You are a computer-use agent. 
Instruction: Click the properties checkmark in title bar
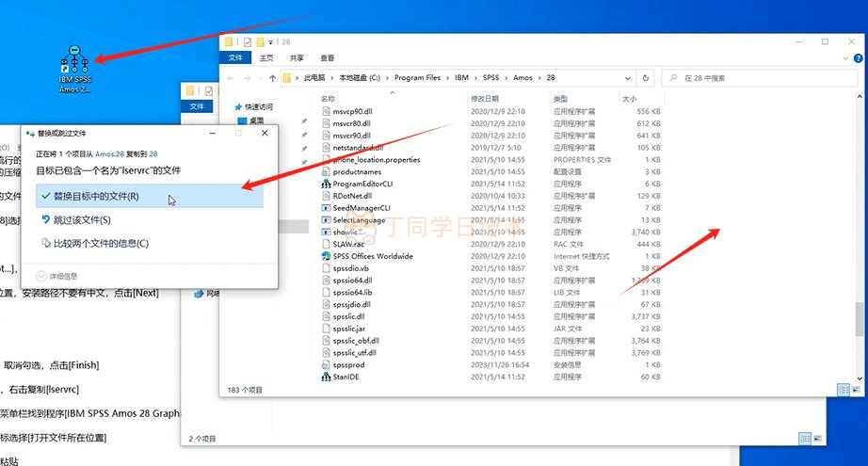click(x=248, y=42)
